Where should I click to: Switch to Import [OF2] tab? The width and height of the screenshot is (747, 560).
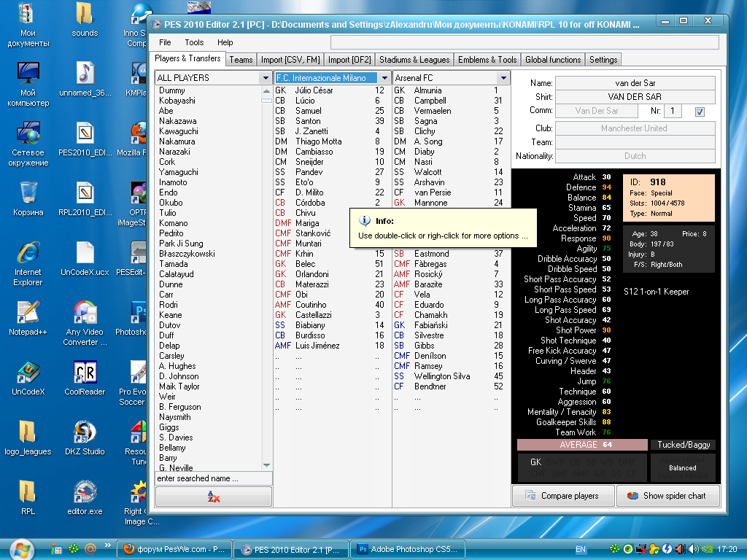pos(349,60)
